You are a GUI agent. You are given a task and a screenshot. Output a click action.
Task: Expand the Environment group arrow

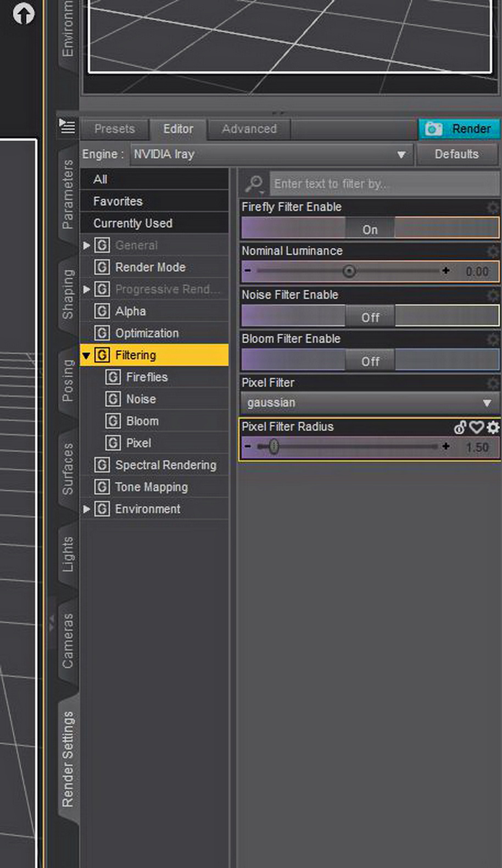(x=86, y=509)
